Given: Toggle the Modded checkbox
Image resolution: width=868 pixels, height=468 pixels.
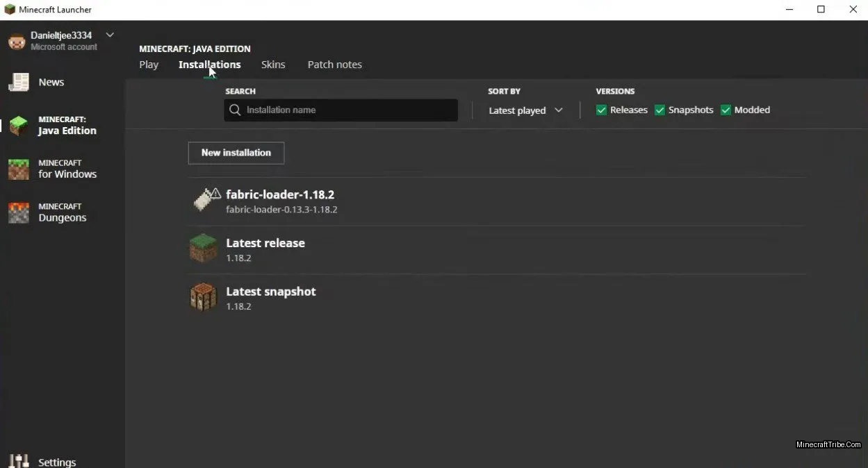Looking at the screenshot, I should coord(726,110).
